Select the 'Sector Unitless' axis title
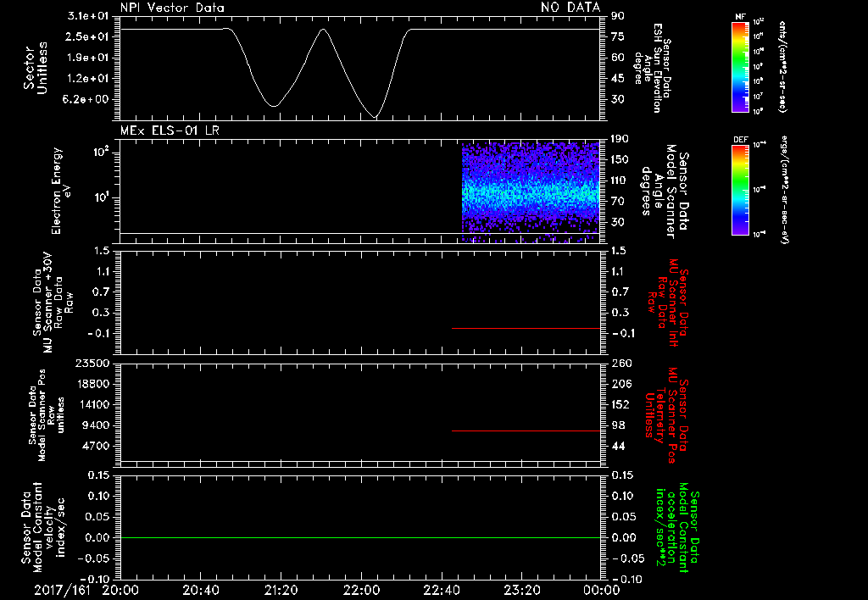This screenshot has width=868, height=600. [x=36, y=68]
